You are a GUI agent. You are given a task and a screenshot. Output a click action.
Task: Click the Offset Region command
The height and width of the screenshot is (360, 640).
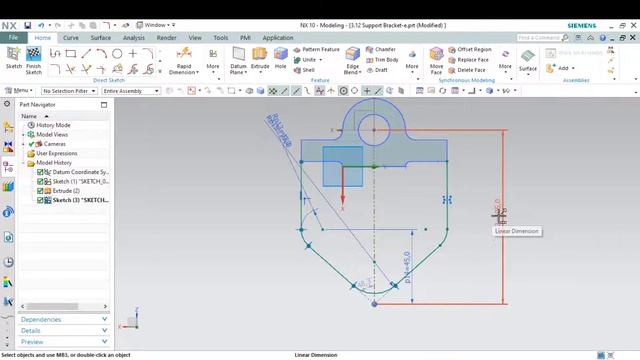coord(470,49)
